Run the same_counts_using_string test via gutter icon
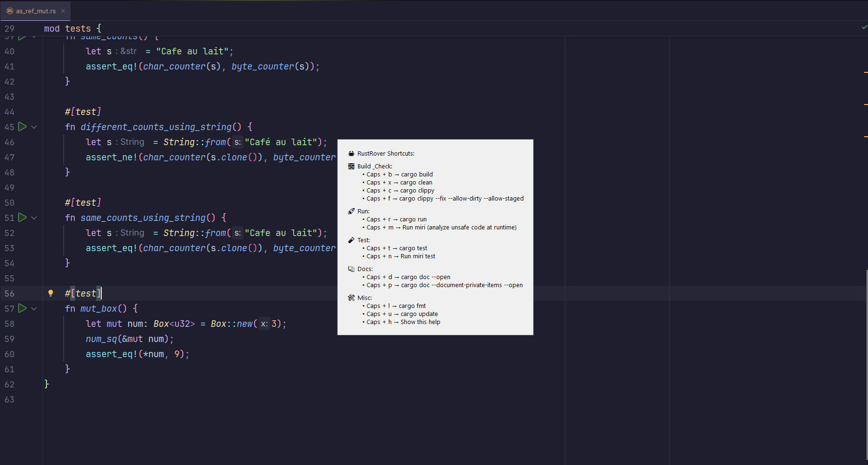Screen dimensions: 868x465 click(22, 217)
